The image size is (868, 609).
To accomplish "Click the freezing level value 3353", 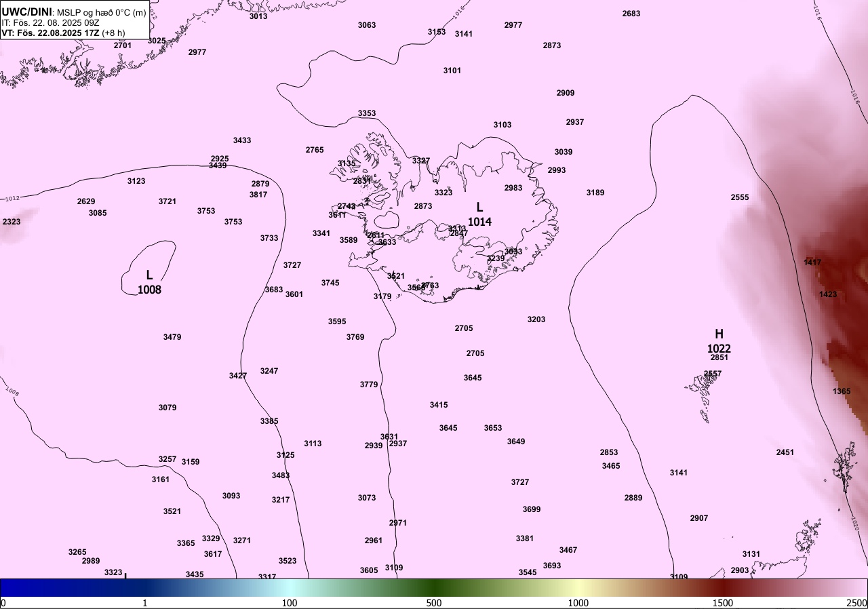I will click(367, 113).
